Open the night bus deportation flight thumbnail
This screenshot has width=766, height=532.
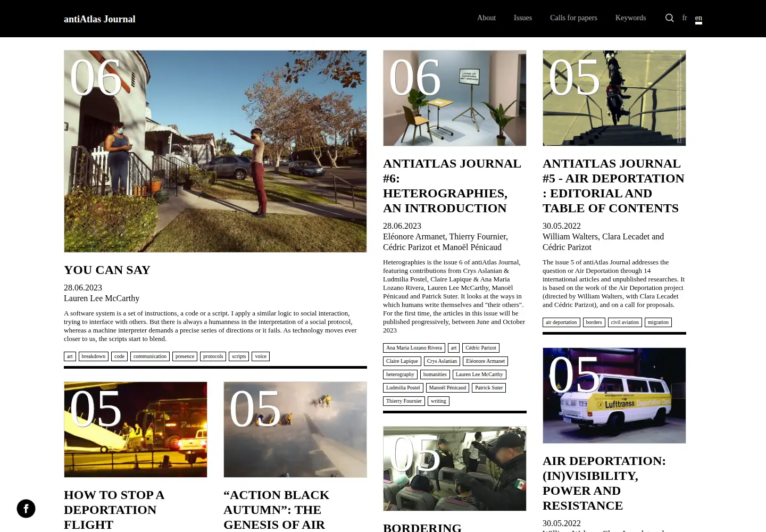coord(136,429)
